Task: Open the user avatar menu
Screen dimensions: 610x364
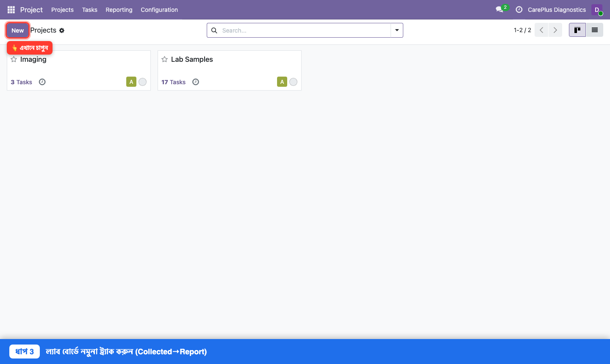Action: [597, 10]
